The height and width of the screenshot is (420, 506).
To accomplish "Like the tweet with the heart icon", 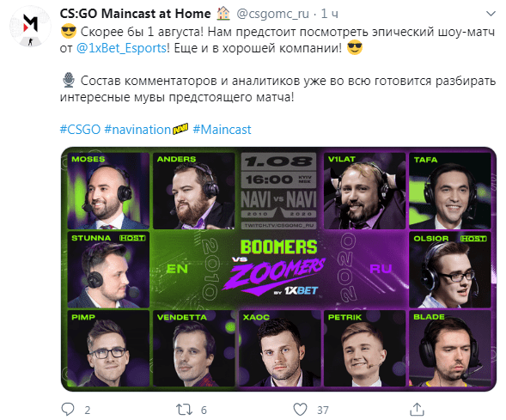I will [300, 410].
